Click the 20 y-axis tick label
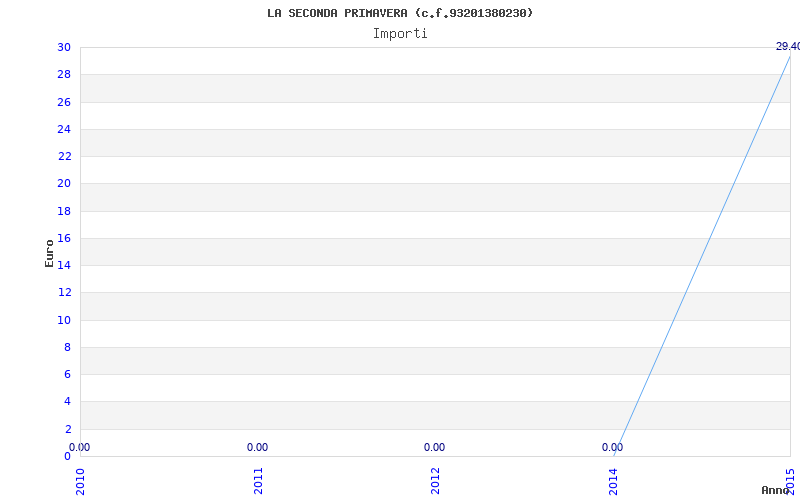 click(64, 184)
